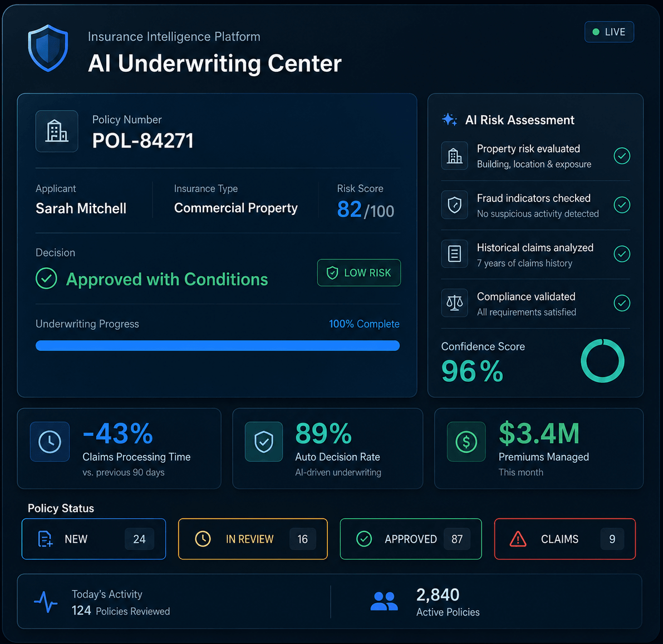The width and height of the screenshot is (663, 644).
Task: Click the checkmark next to Historical claims analyzed
Action: point(622,254)
